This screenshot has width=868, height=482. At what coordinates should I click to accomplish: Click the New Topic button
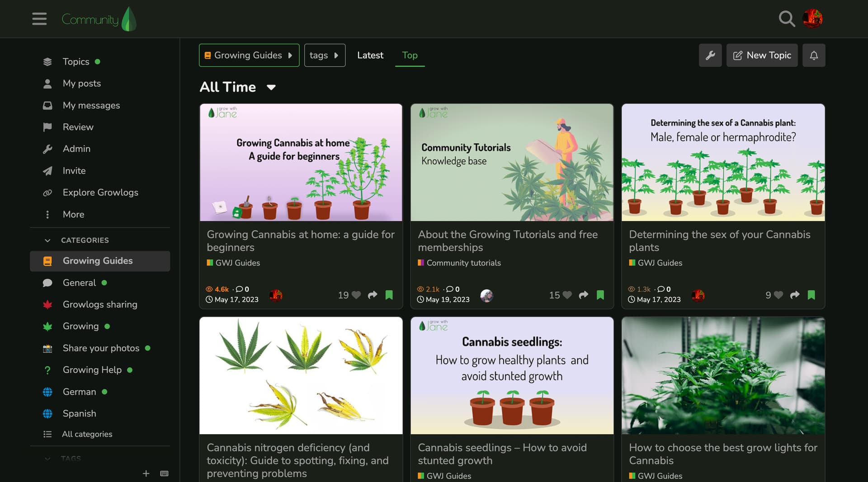[x=762, y=55]
